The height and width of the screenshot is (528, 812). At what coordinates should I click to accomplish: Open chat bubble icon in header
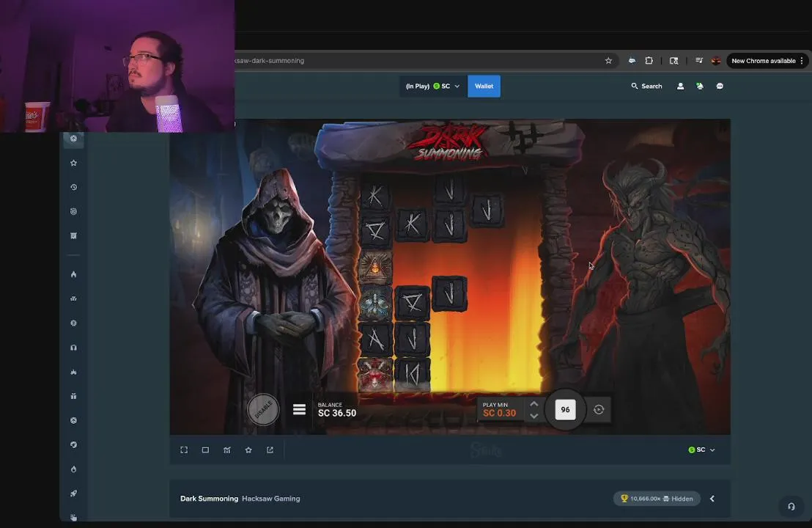pos(720,86)
